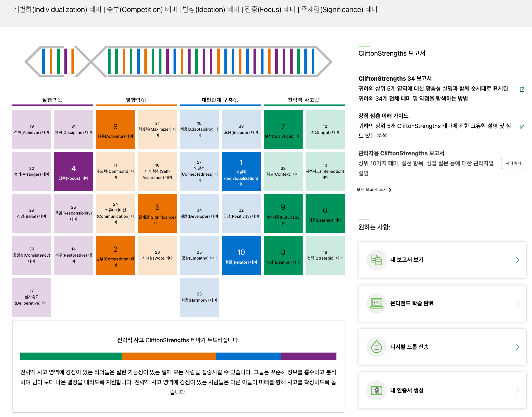Open the 28 사교성(Woo) tile
Viewport: 532px width, 417px height.
(x=157, y=255)
